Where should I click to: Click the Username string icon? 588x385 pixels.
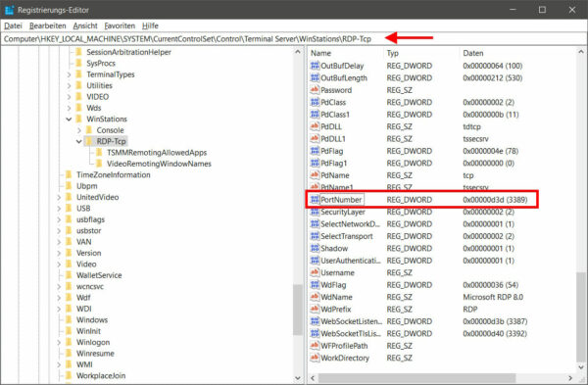point(315,272)
